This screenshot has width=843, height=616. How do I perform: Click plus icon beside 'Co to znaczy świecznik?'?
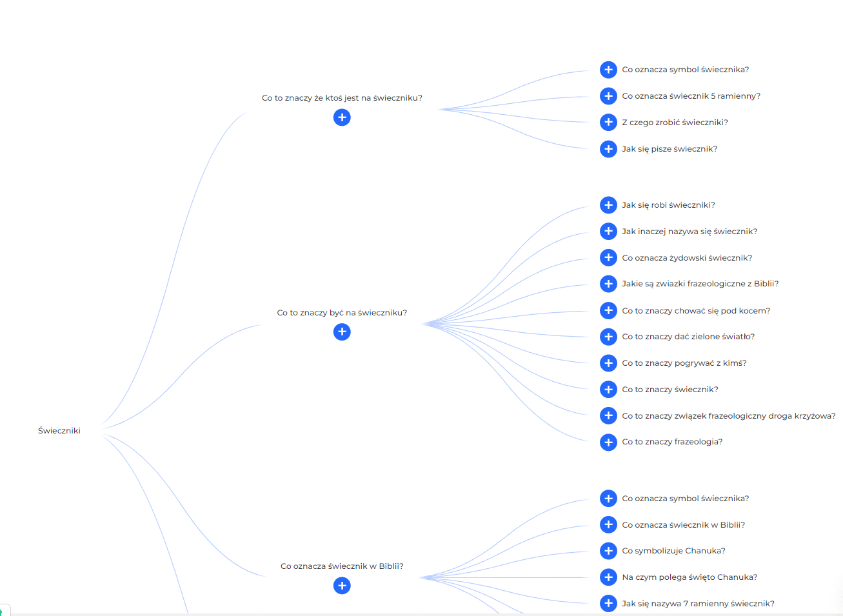(x=608, y=390)
